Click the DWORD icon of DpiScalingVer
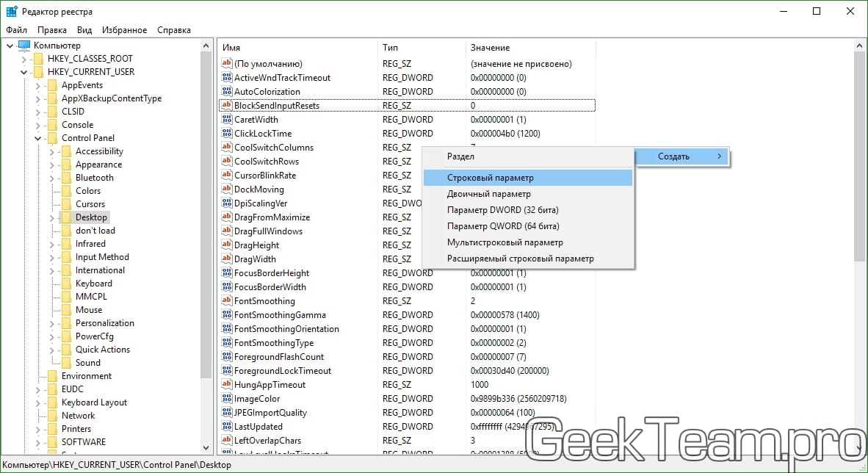 coord(226,203)
